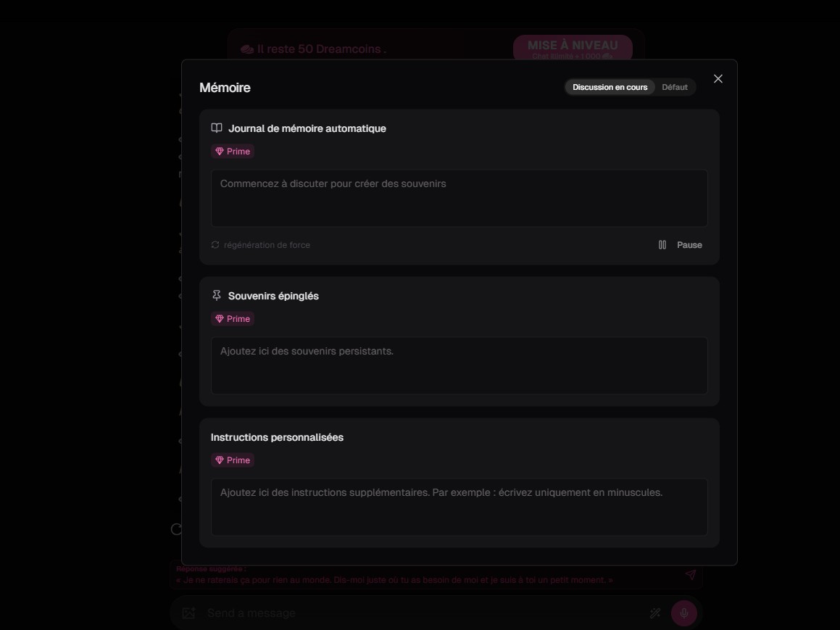The width and height of the screenshot is (840, 630).
Task: Click the image attachment icon in the message bar
Action: tap(188, 613)
